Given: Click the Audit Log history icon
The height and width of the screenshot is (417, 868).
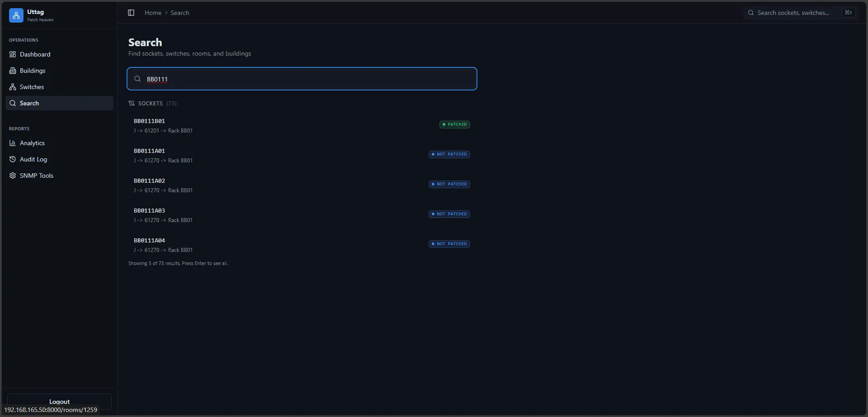Looking at the screenshot, I should point(13,159).
